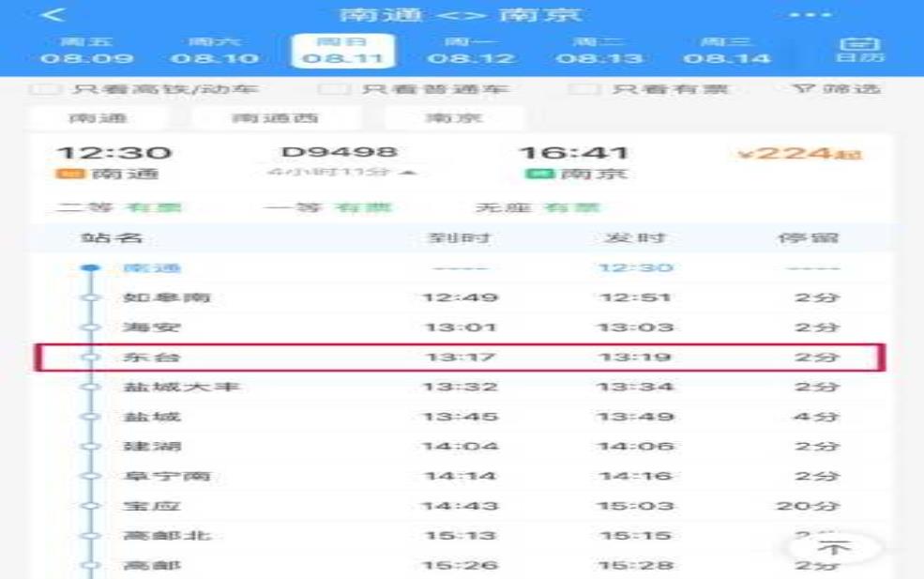Switch to the 08.10 Saturday date tab

click(x=214, y=51)
